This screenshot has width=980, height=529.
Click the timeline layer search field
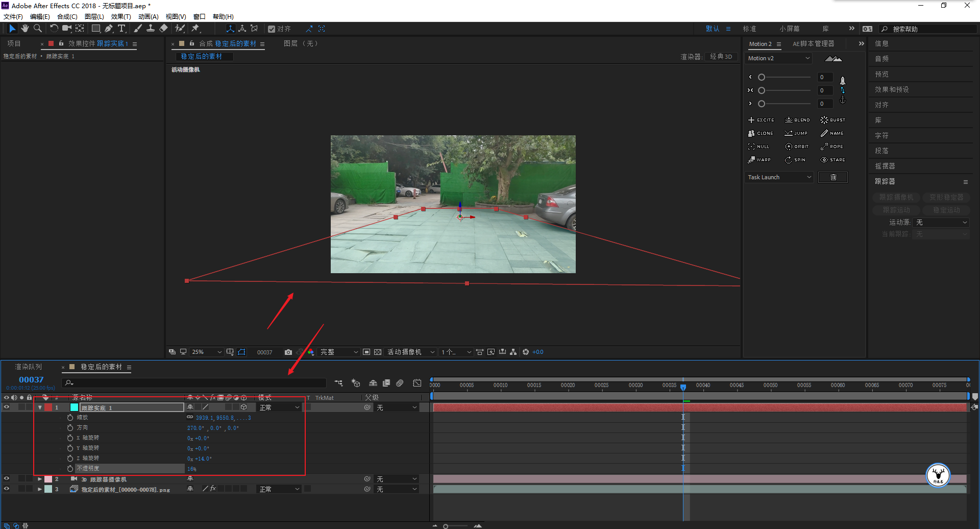pos(194,383)
